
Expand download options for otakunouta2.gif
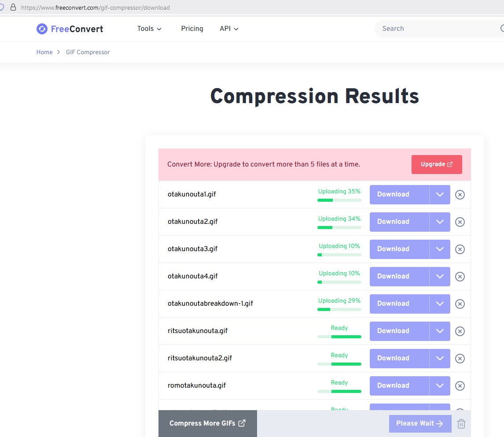click(x=440, y=222)
